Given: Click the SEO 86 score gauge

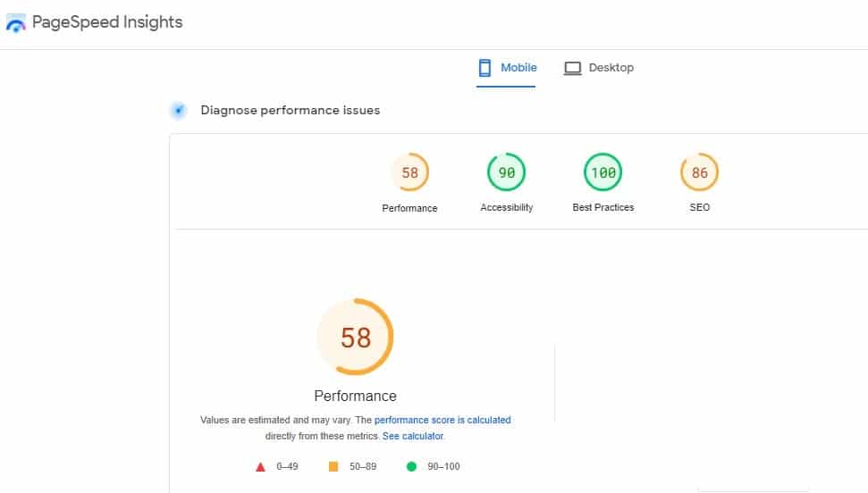Looking at the screenshot, I should (699, 172).
